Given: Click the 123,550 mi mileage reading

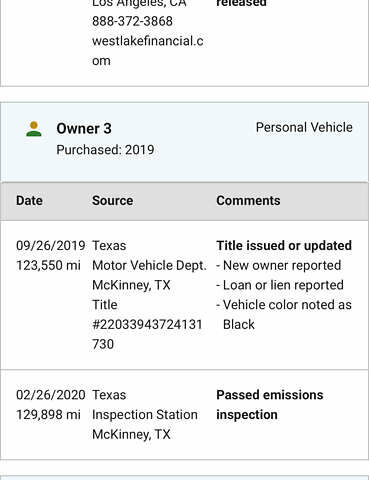Looking at the screenshot, I should point(48,266).
